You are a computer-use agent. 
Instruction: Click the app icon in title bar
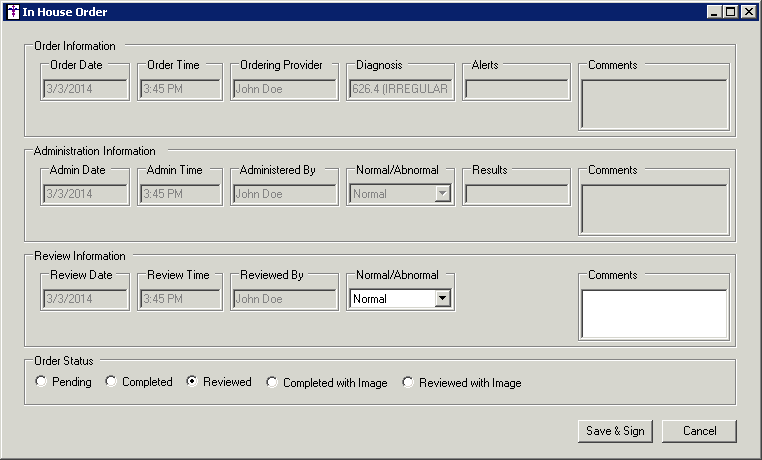click(11, 12)
